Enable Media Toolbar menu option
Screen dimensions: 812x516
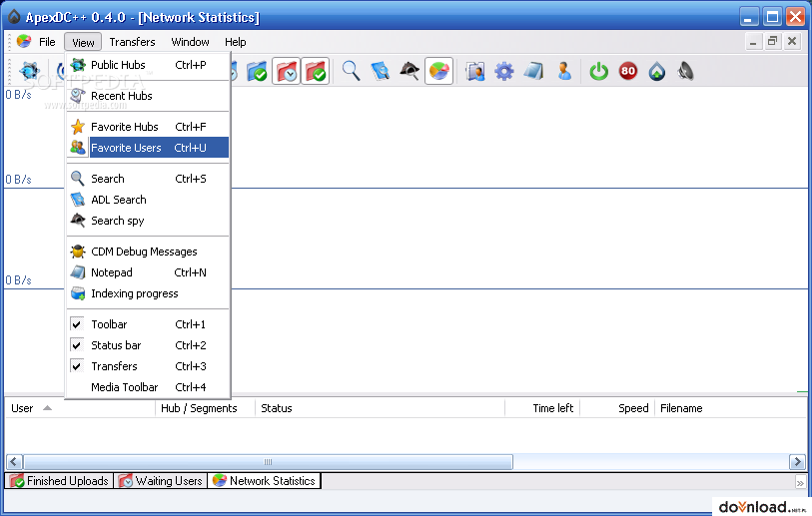[x=148, y=387]
